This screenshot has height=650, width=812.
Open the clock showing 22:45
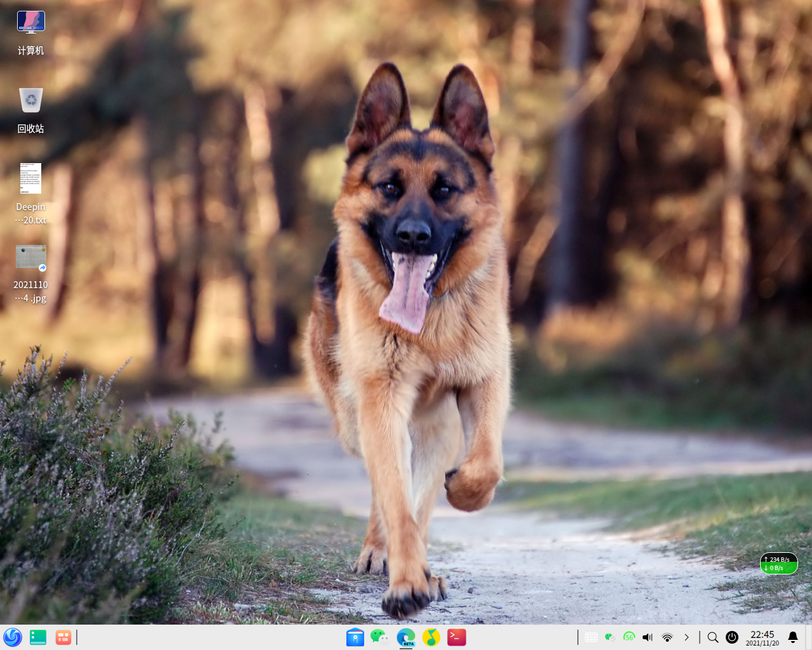763,638
